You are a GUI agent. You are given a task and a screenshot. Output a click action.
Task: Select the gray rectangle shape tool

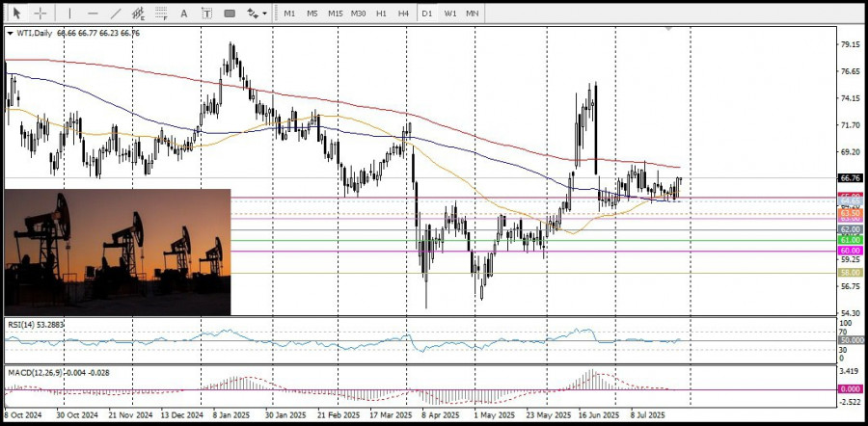(230, 13)
